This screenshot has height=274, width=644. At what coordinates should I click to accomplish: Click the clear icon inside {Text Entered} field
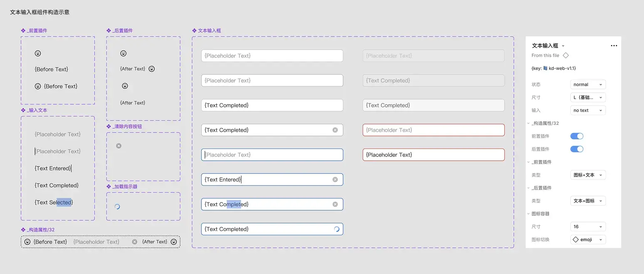pos(335,179)
